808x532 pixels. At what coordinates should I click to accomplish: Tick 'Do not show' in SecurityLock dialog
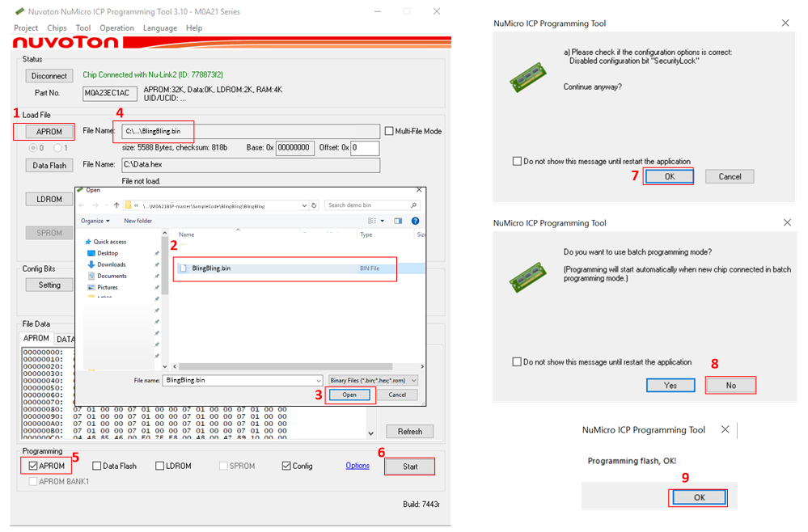coord(517,161)
